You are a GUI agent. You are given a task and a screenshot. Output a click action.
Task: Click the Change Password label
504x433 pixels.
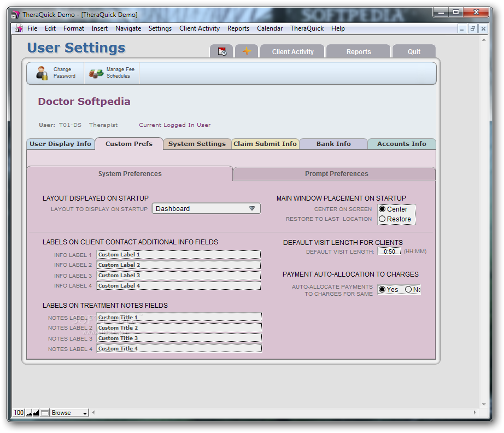(65, 73)
